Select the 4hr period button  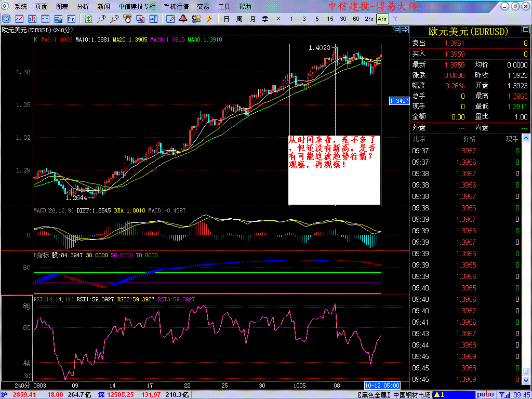(382, 19)
